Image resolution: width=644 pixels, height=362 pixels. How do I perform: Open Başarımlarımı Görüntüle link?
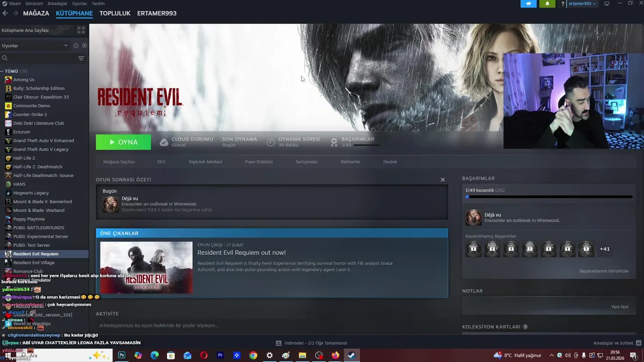[604, 271]
